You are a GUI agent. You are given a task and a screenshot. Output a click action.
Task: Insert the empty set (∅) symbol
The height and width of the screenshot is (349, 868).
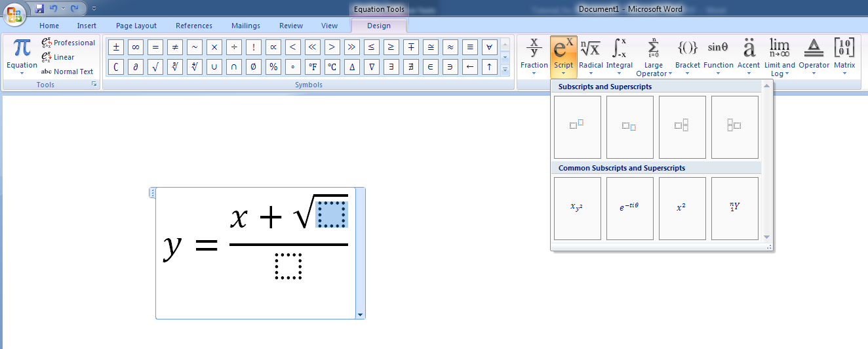coord(254,67)
